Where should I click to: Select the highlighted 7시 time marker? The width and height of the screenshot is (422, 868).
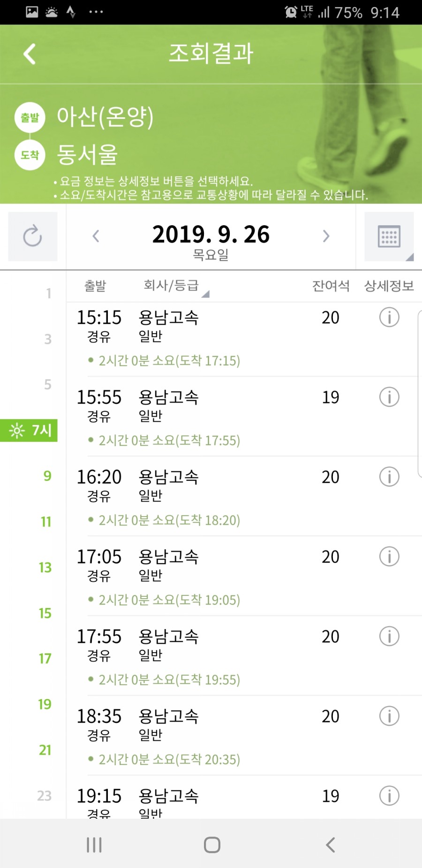(29, 430)
